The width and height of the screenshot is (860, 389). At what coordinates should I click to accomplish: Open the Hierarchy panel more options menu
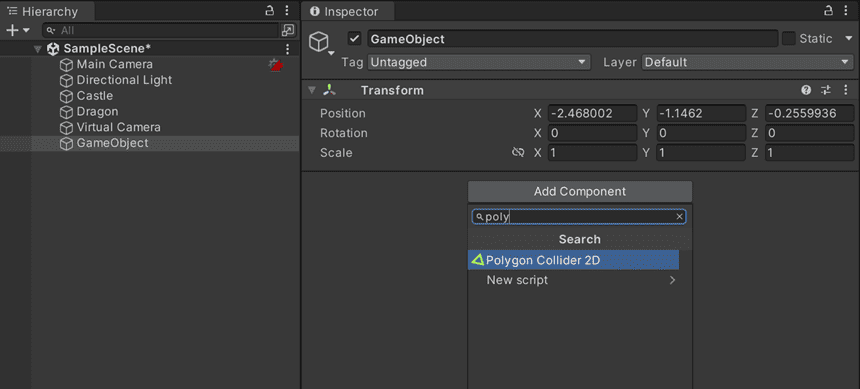tap(287, 10)
